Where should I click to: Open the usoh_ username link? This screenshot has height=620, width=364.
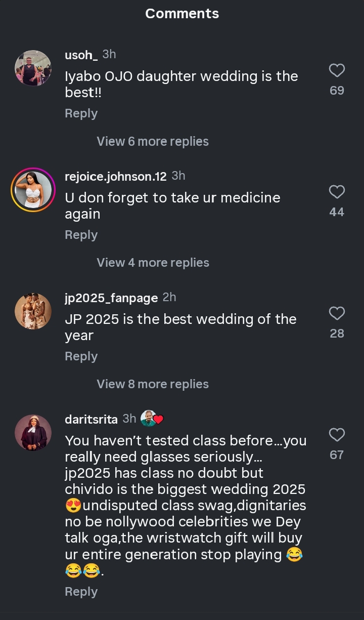click(81, 55)
